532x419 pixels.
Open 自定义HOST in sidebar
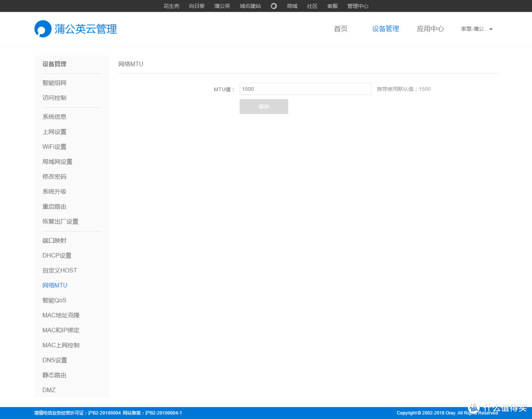60,270
